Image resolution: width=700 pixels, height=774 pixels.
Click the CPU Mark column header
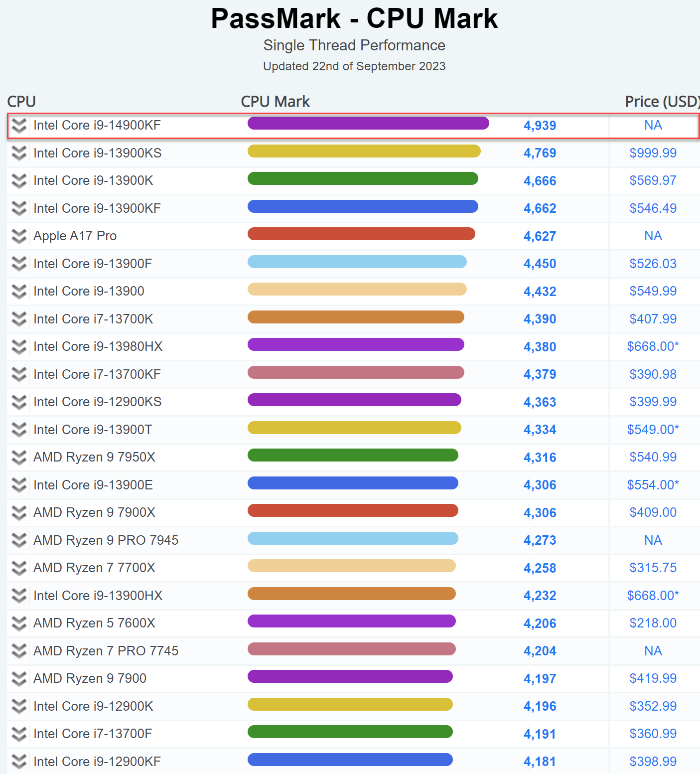pyautogui.click(x=275, y=102)
